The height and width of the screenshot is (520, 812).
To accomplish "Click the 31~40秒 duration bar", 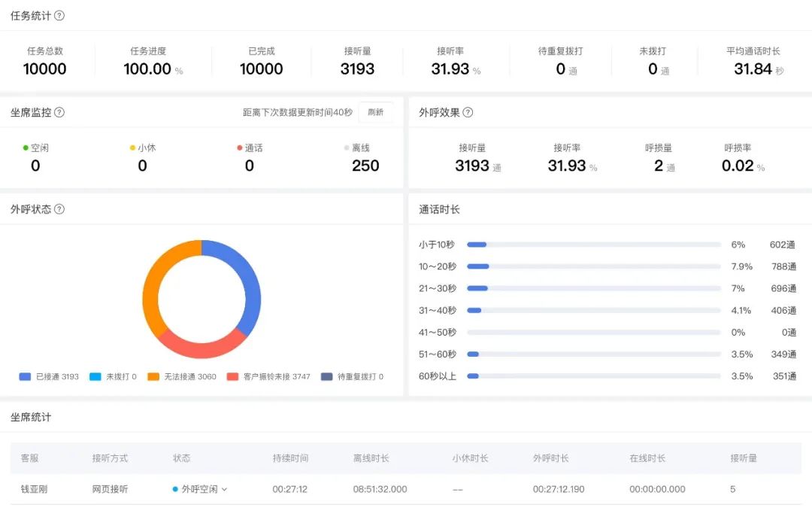I will click(593, 310).
